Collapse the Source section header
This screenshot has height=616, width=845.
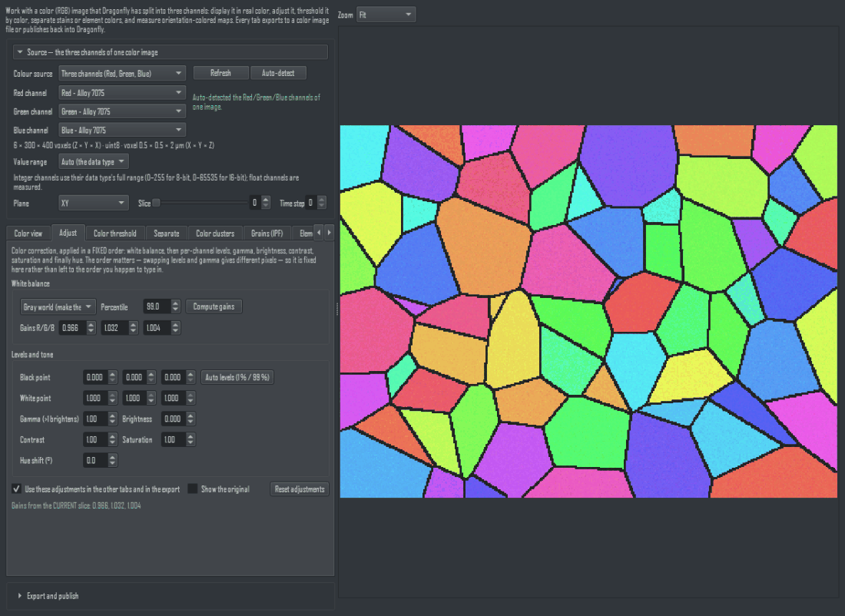point(170,52)
